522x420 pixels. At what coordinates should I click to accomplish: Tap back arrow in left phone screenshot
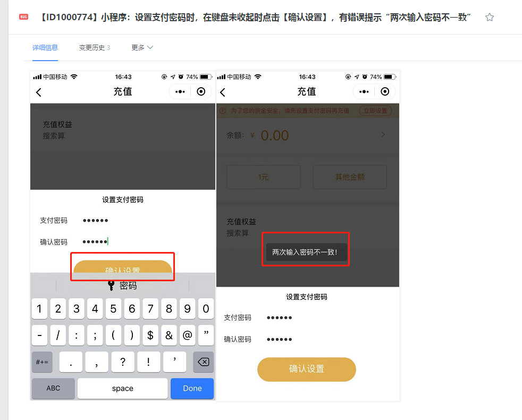click(x=39, y=93)
